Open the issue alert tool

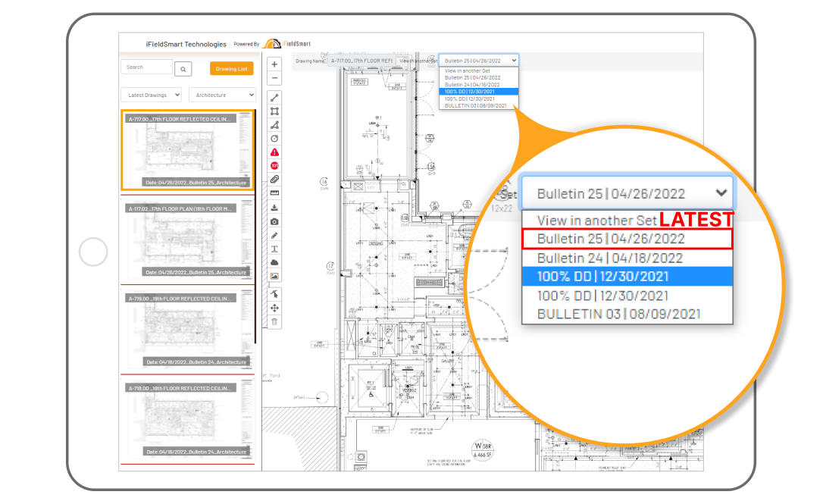[274, 151]
